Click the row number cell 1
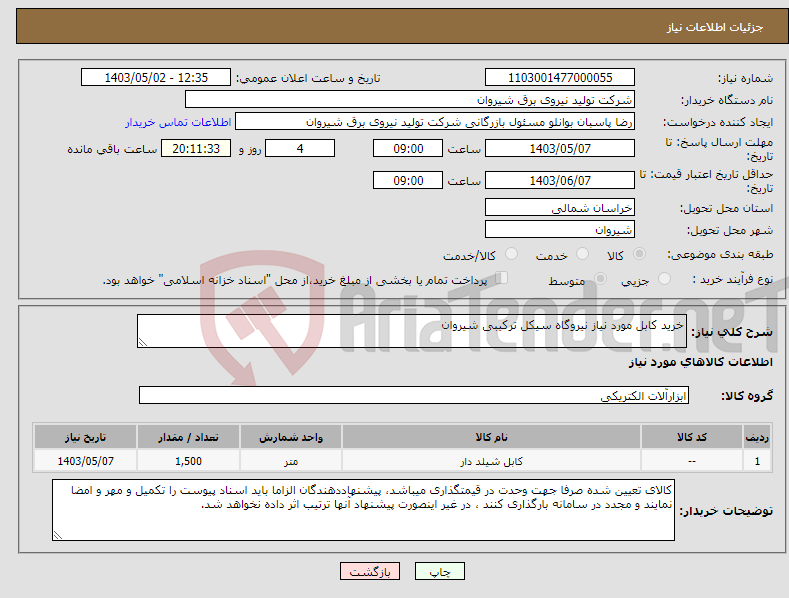Viewport: 789px width, 598px height. click(757, 461)
